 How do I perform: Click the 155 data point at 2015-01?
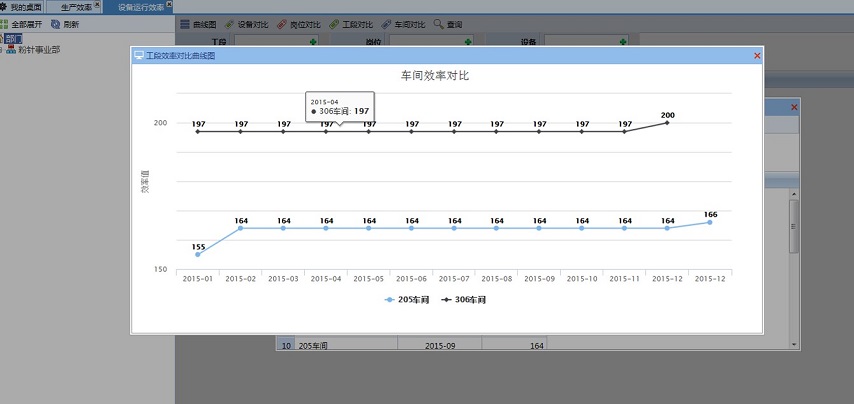point(198,255)
